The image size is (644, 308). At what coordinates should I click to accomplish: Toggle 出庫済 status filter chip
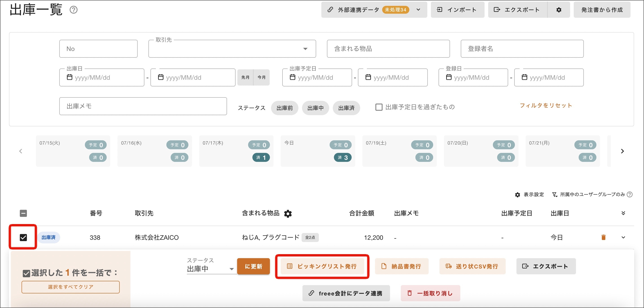click(x=346, y=108)
